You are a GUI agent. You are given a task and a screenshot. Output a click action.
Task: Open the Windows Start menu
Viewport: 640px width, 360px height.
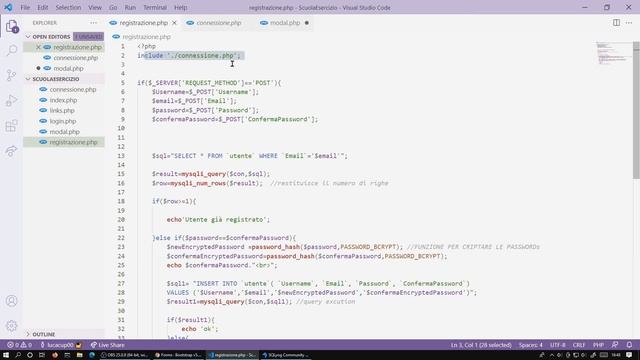point(6,355)
